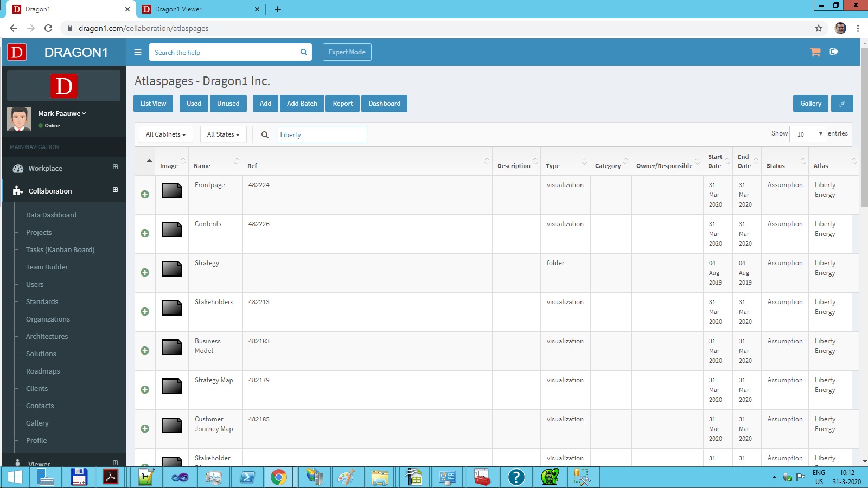The height and width of the screenshot is (488, 868).
Task: Bookmark this page with star icon
Action: 819,28
